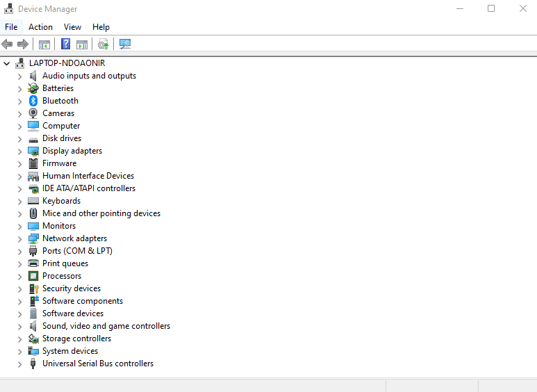The image size is (537, 392).
Task: Open the View menu
Action: coord(72,27)
